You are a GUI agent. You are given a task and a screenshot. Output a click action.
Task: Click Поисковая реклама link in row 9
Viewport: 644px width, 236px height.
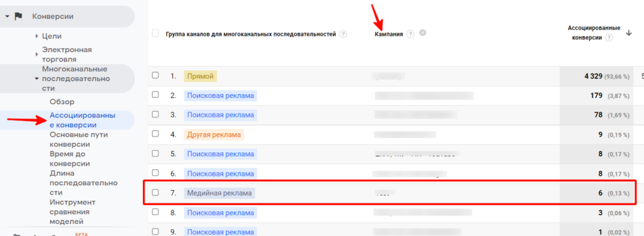coord(221,232)
